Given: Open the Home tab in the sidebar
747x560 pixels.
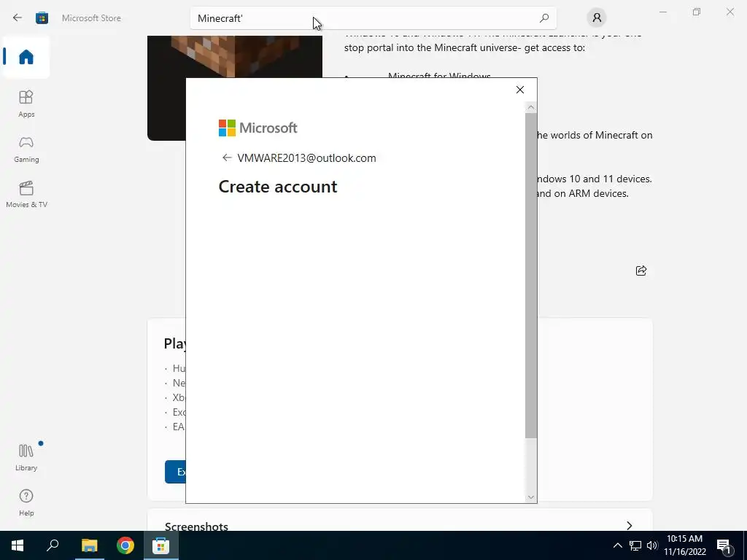Looking at the screenshot, I should (26, 57).
